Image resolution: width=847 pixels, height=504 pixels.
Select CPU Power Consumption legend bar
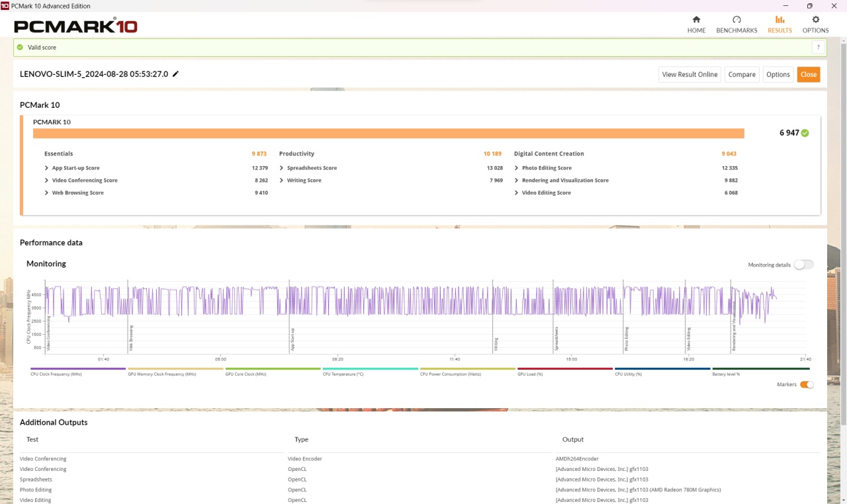[468, 369]
